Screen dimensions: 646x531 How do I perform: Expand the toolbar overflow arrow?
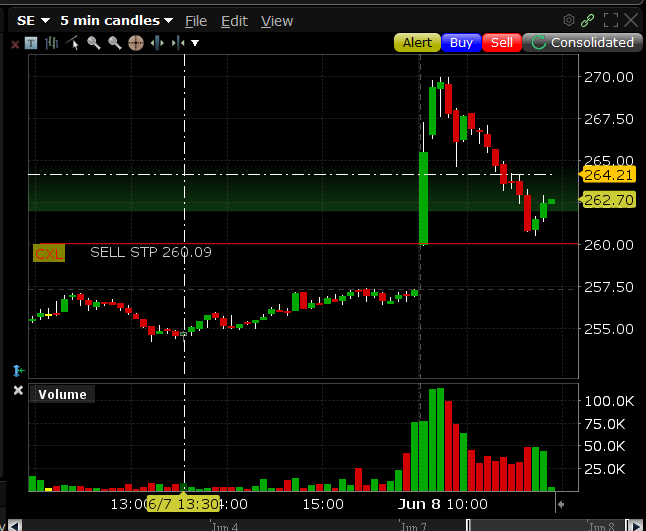click(x=195, y=43)
